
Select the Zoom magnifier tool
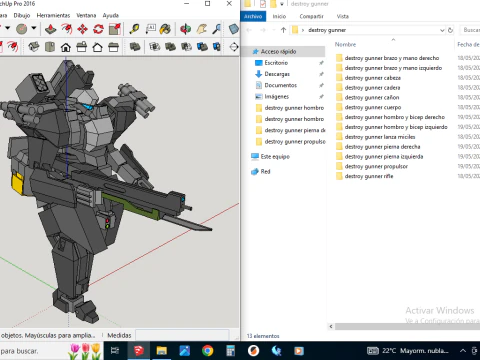pyautogui.click(x=217, y=29)
